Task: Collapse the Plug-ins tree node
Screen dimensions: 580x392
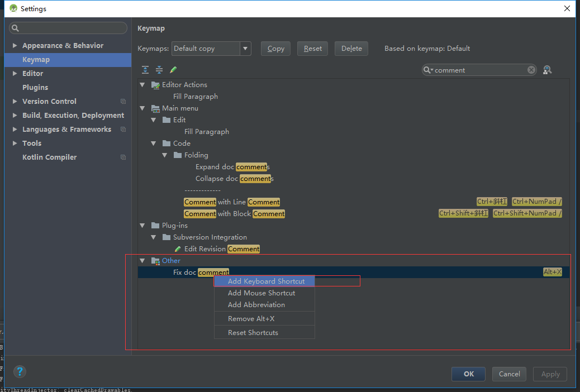Action: click(142, 226)
